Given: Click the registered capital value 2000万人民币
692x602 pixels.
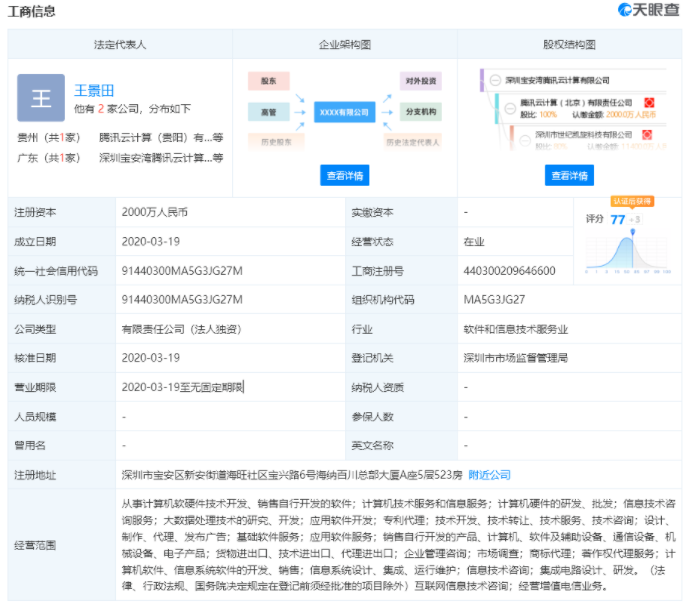Looking at the screenshot, I should click(154, 212).
